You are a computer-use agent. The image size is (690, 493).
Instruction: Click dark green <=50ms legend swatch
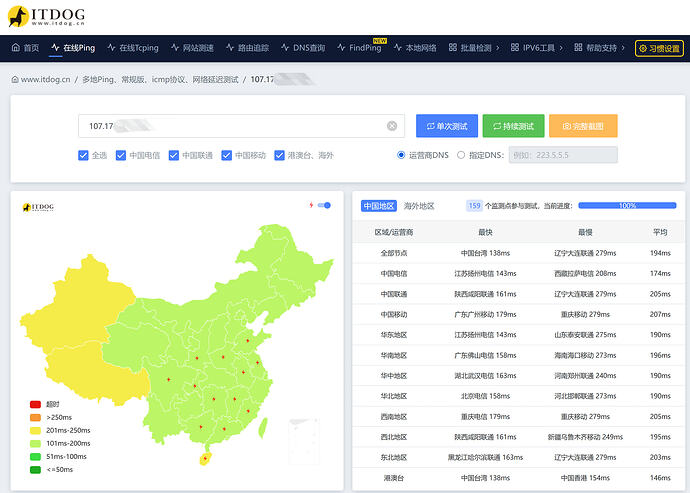click(35, 470)
